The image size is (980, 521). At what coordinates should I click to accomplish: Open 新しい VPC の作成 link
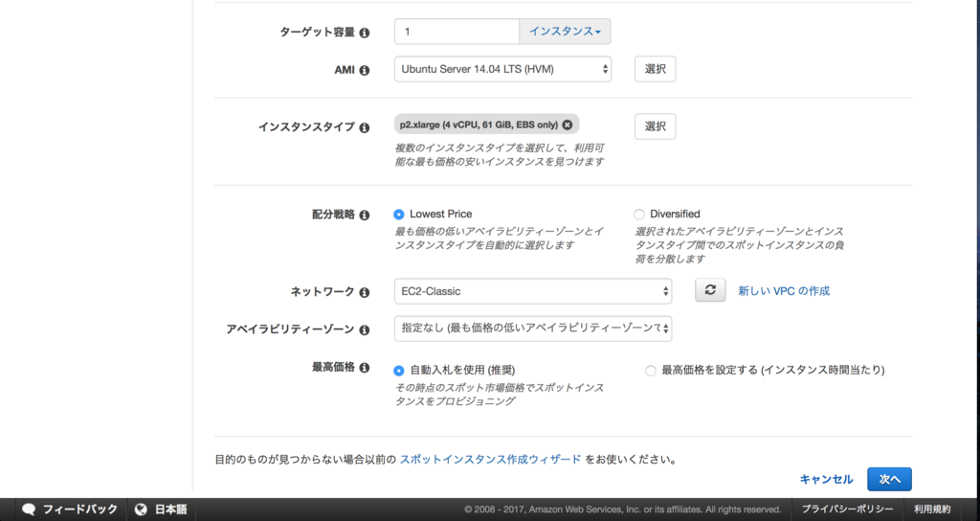coord(784,291)
